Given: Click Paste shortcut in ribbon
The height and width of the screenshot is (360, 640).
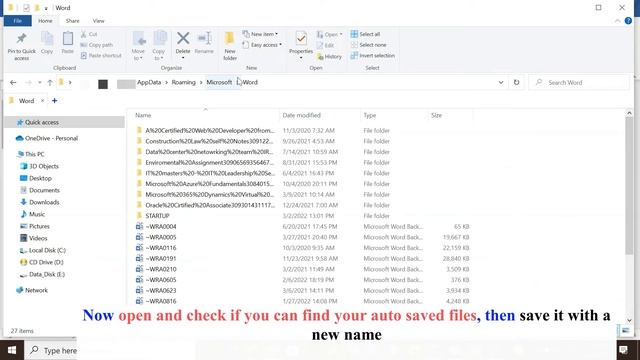Looking at the screenshot, I should [101, 56].
